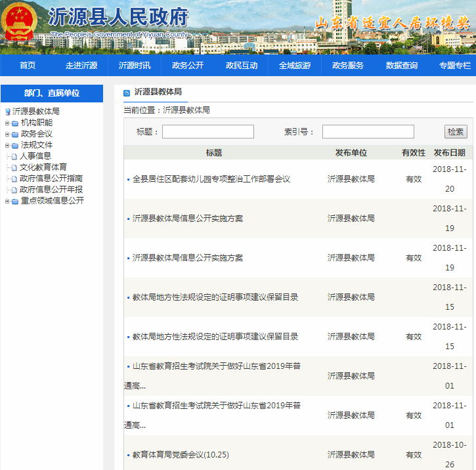Focus the 索引号 input field
The width and height of the screenshot is (476, 470).
pos(368,132)
